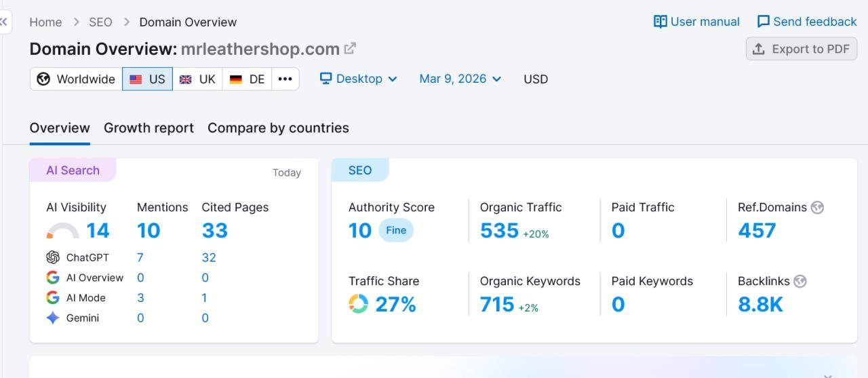
Task: Select the DE country database
Action: point(247,79)
